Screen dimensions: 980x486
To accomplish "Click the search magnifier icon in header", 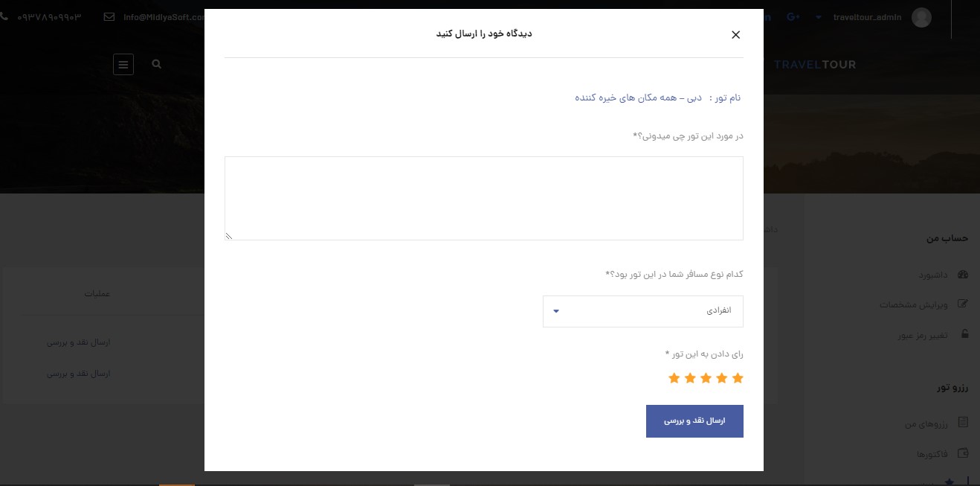I will tap(156, 65).
